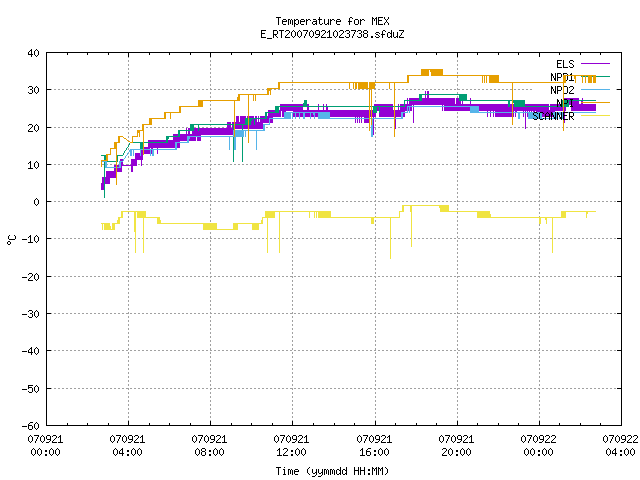
Task: Click the 16:00 time tick label
Action: [374, 446]
